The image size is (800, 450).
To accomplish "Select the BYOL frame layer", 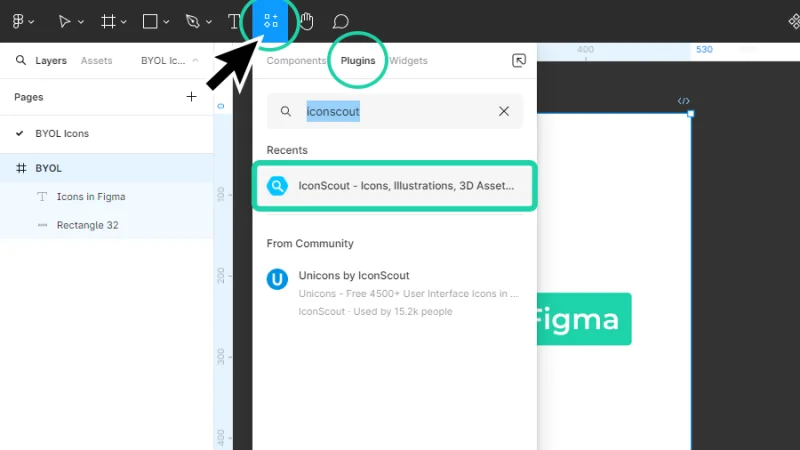I will [x=107, y=168].
